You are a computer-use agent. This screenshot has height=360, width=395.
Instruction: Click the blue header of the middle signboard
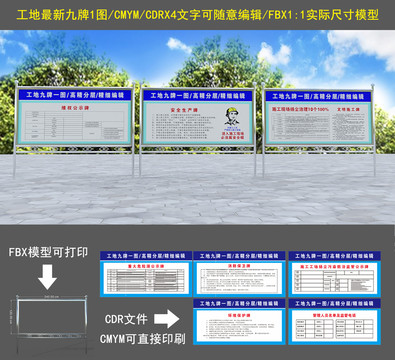(198, 96)
